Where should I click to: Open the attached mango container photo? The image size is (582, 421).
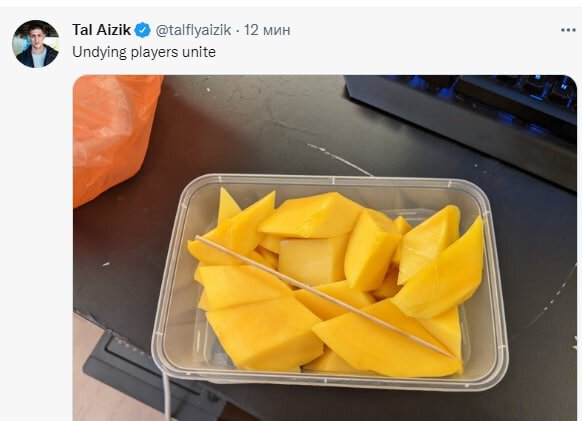(325, 248)
